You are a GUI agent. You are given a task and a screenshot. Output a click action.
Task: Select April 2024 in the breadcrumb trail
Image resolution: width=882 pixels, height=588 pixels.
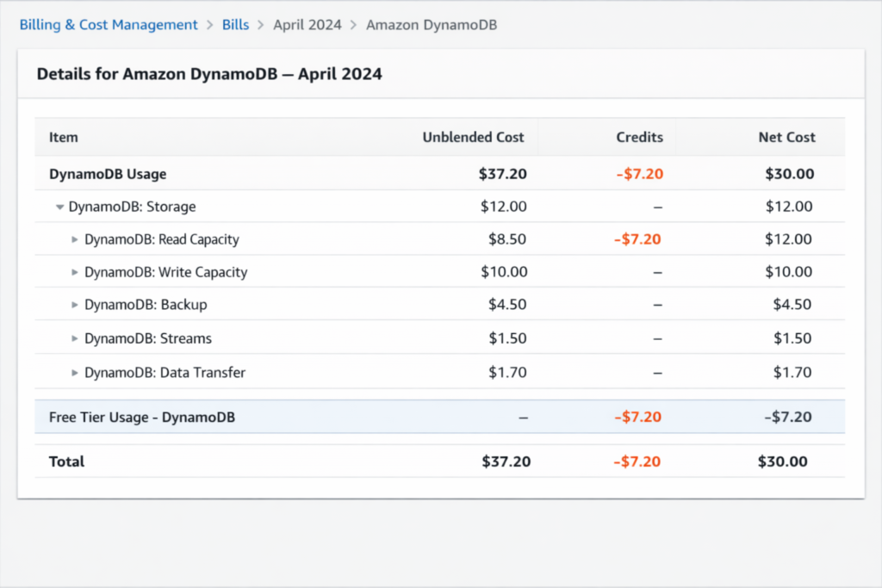(307, 25)
